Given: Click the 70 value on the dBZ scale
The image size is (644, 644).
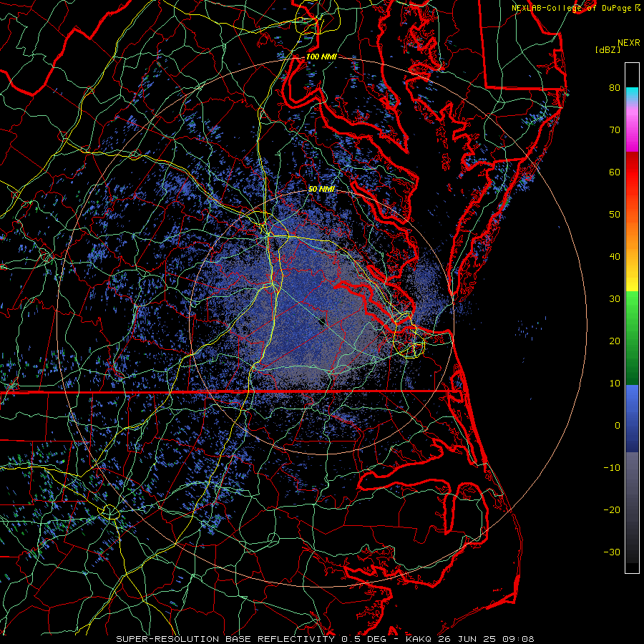Looking at the screenshot, I should (x=615, y=130).
